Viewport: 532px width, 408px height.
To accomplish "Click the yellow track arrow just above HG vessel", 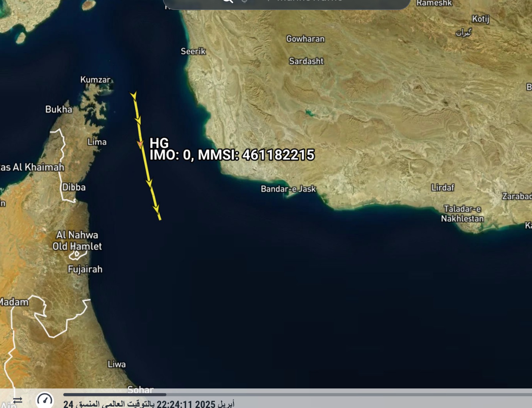I will click(x=138, y=120).
